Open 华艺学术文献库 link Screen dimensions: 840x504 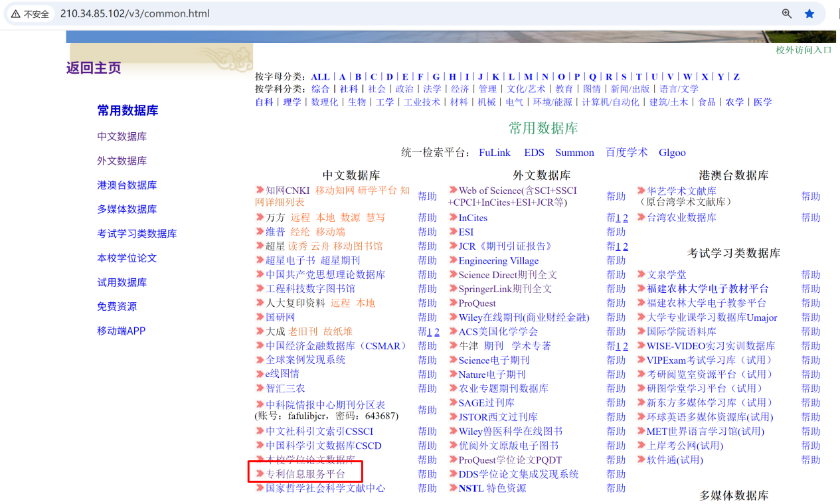[x=682, y=191]
